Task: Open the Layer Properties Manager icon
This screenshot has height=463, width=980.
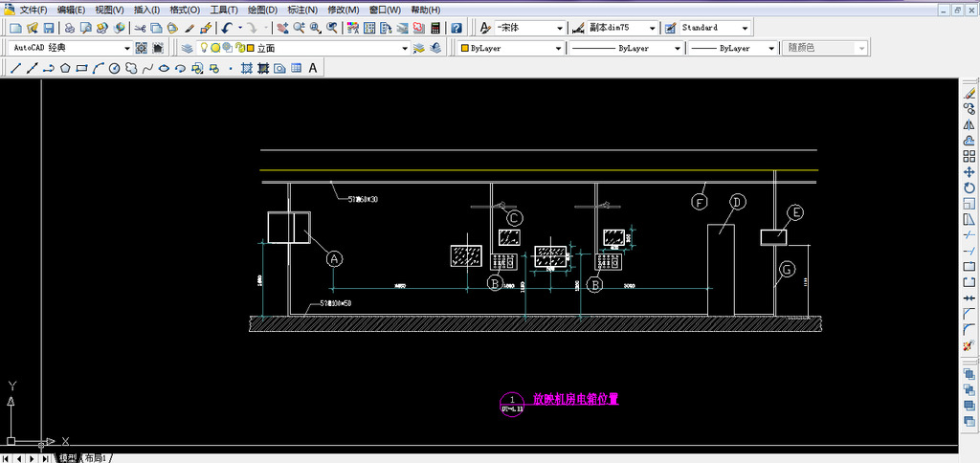Action: tap(187, 48)
